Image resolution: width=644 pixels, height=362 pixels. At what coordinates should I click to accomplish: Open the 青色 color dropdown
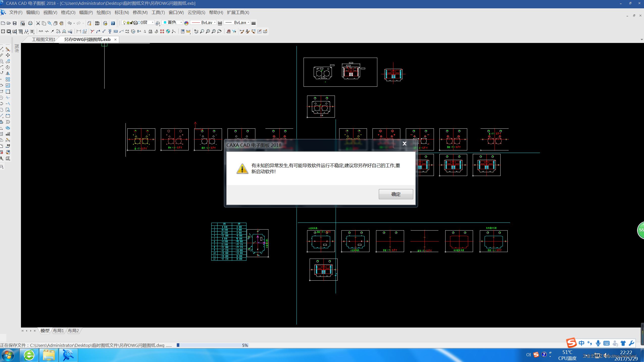pos(181,23)
